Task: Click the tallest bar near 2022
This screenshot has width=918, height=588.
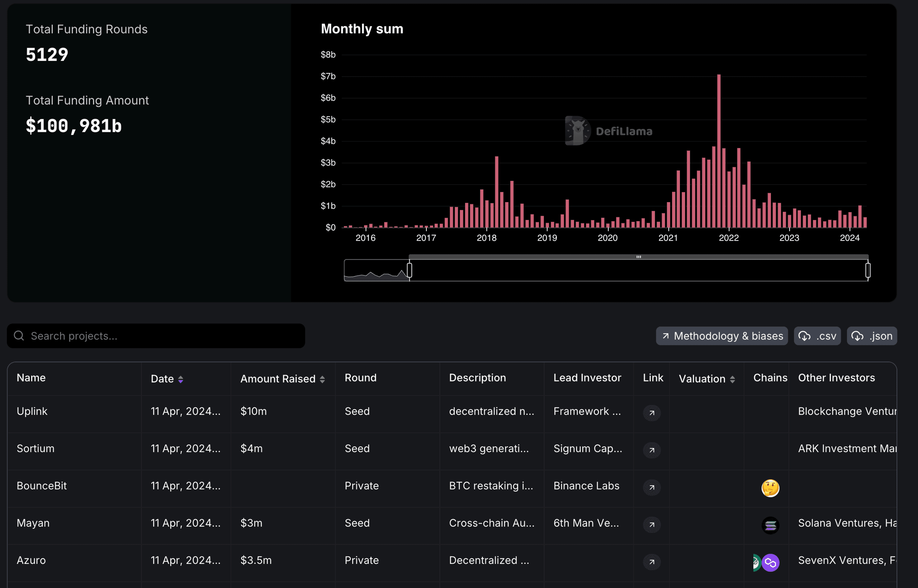Action: coord(719,151)
